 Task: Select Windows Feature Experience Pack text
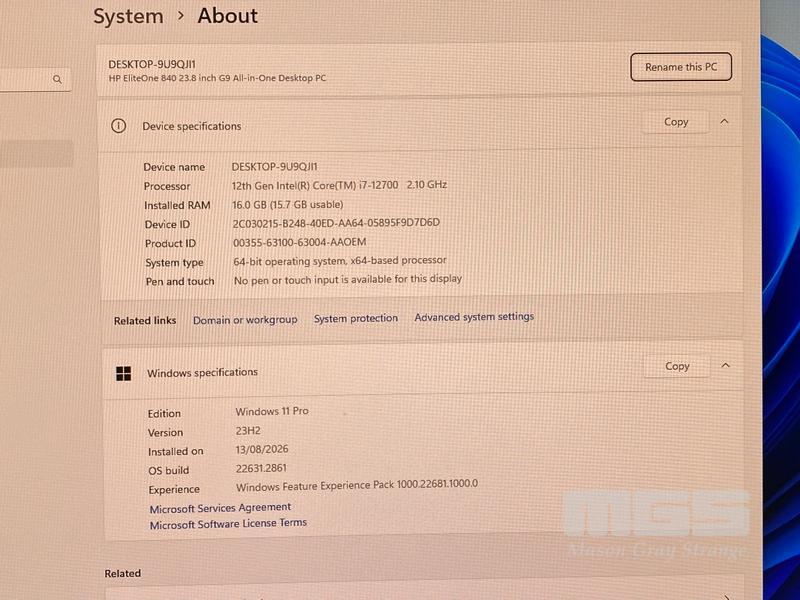pyautogui.click(x=357, y=485)
